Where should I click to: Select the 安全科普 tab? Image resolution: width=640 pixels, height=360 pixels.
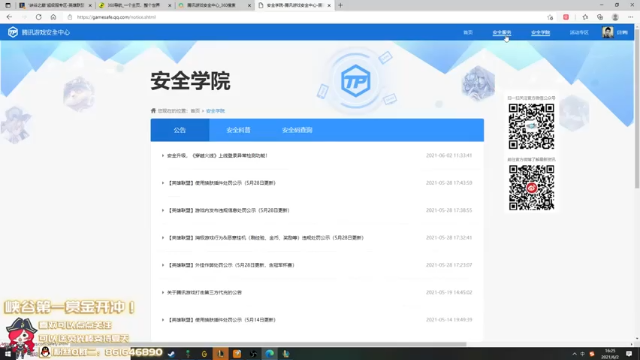coord(238,130)
